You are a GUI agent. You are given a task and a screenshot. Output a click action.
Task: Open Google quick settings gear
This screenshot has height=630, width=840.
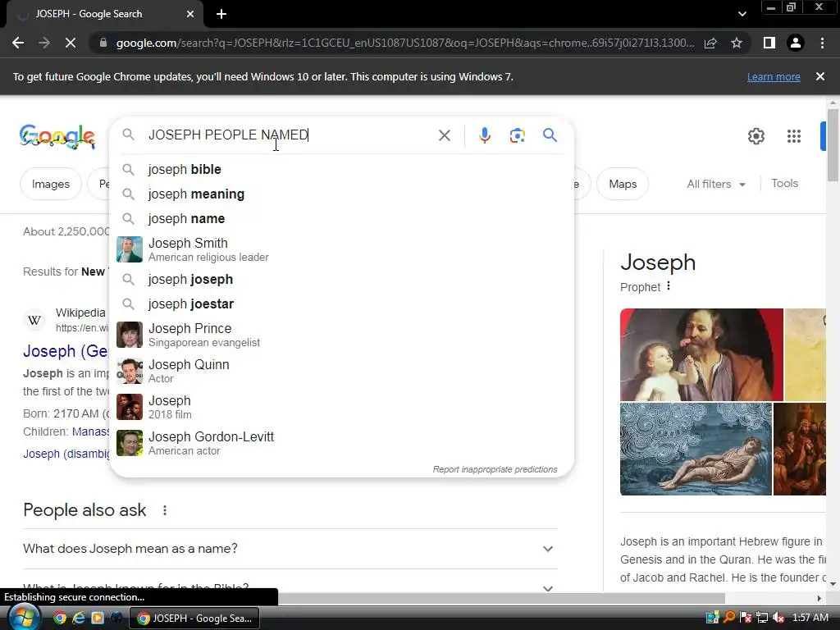pos(756,136)
